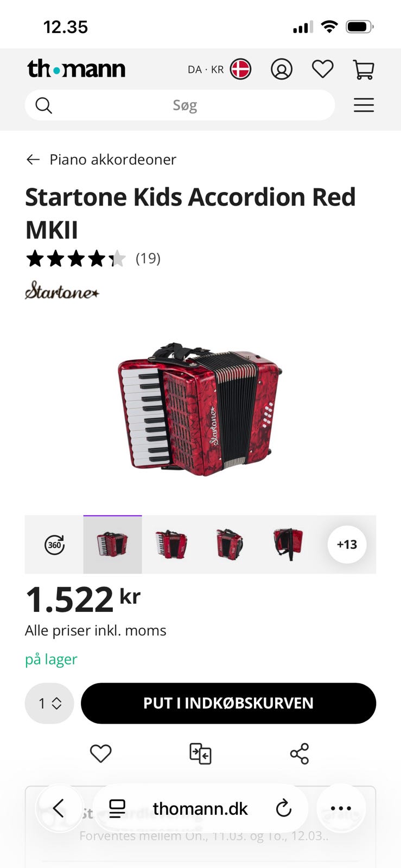401x868 pixels.
Task: Select the third accordion thumbnail
Action: (230, 544)
